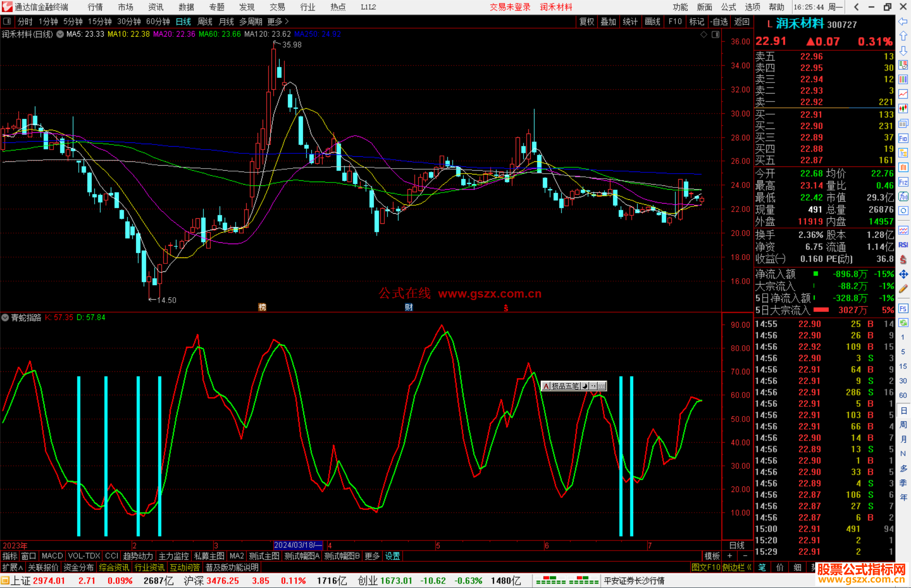Click the back arrow icon in right sidebar
The width and height of the screenshot is (911, 588).
click(x=903, y=21)
